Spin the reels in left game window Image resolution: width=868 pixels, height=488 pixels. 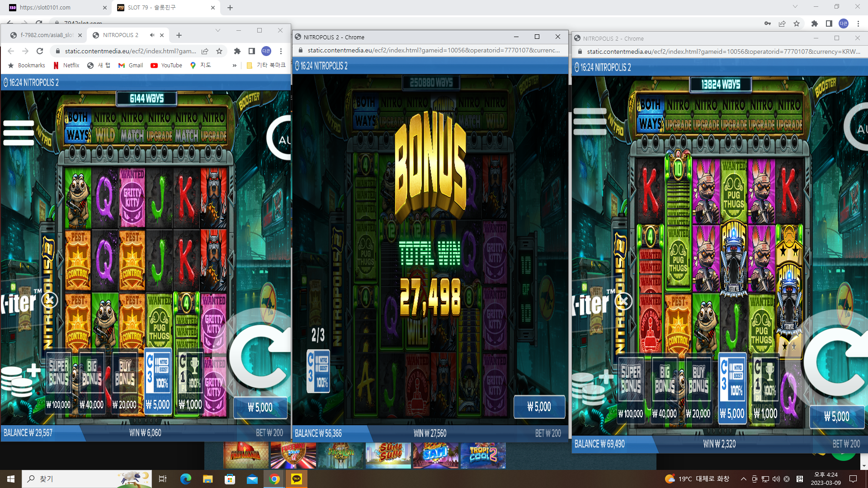[x=259, y=357]
